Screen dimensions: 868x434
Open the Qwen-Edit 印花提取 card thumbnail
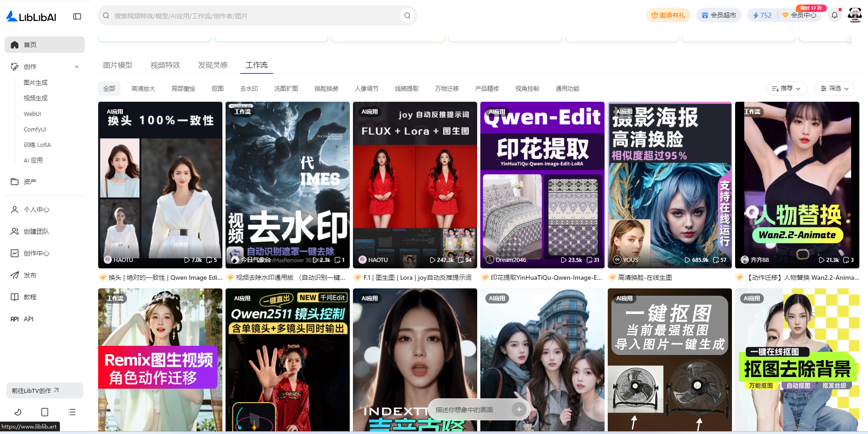(542, 185)
